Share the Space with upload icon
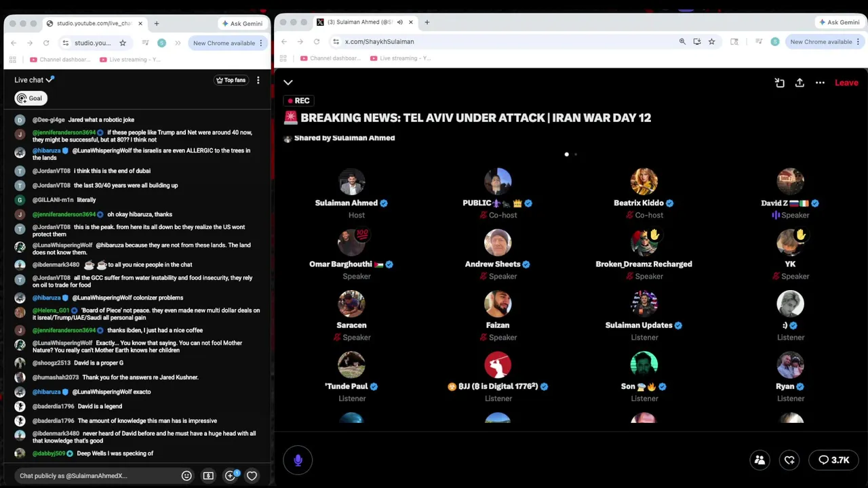Image resolution: width=868 pixels, height=488 pixels. [800, 83]
